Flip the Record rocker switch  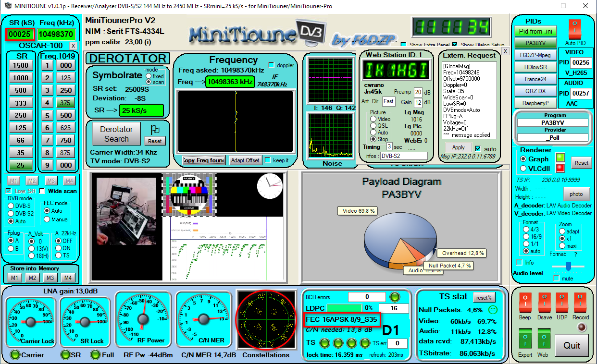[580, 303]
